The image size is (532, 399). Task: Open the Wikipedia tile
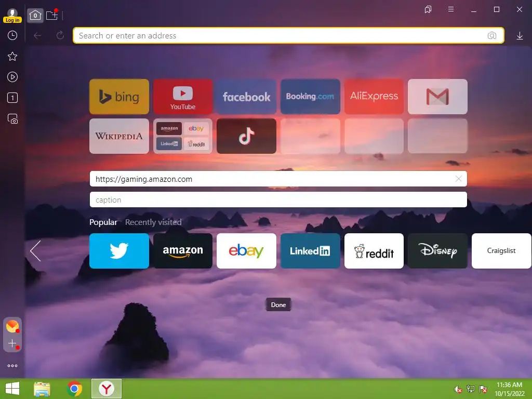119,136
